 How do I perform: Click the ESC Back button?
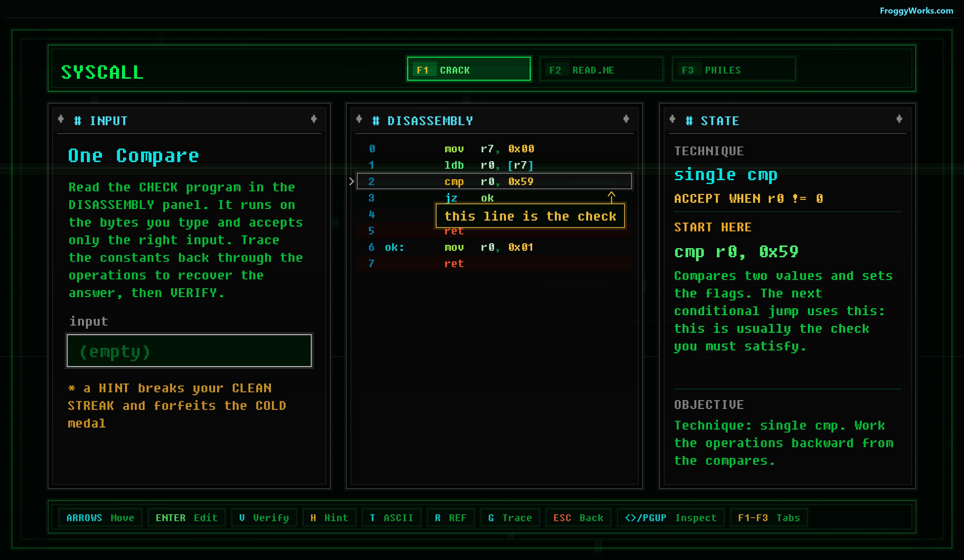tap(578, 518)
